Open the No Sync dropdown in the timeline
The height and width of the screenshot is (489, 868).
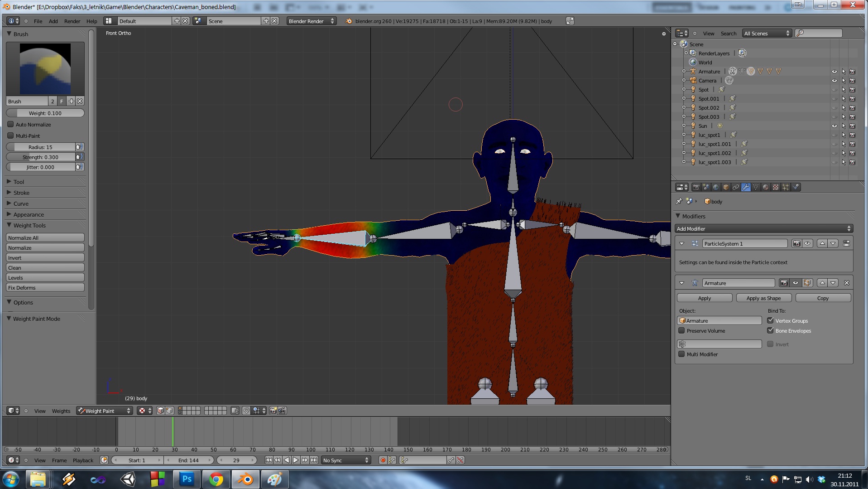coord(346,460)
